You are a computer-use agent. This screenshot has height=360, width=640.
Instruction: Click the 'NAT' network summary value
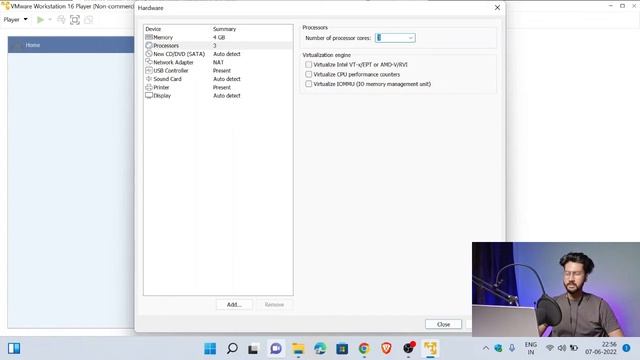point(218,62)
